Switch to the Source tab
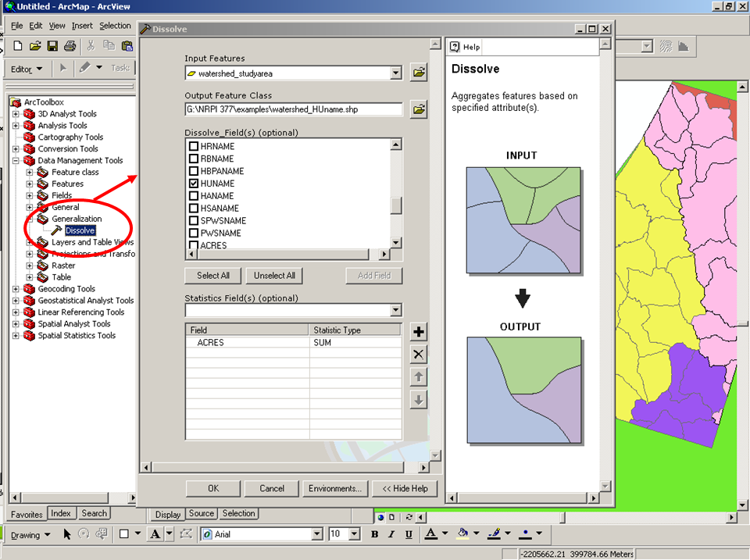This screenshot has width=750, height=560. click(201, 513)
